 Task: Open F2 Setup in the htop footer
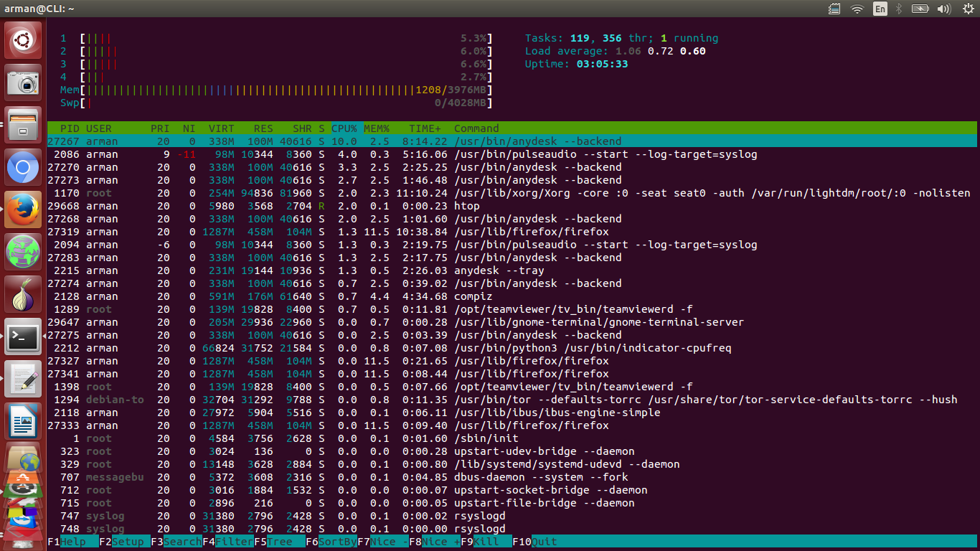(x=125, y=542)
